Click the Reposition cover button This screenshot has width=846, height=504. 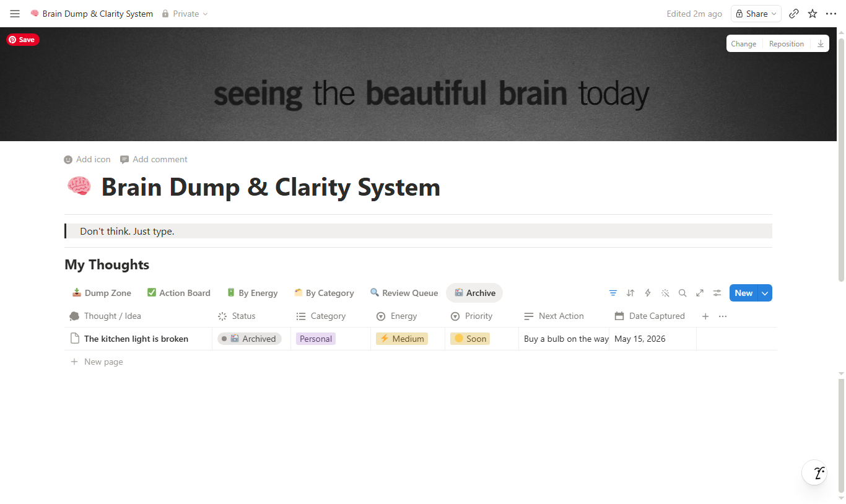[x=787, y=43]
